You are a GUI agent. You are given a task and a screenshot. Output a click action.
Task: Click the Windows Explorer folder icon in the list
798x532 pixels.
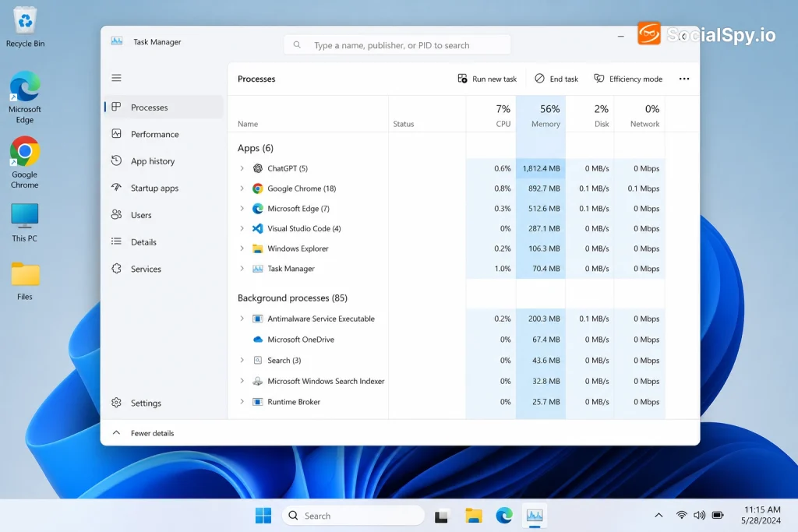(x=257, y=248)
